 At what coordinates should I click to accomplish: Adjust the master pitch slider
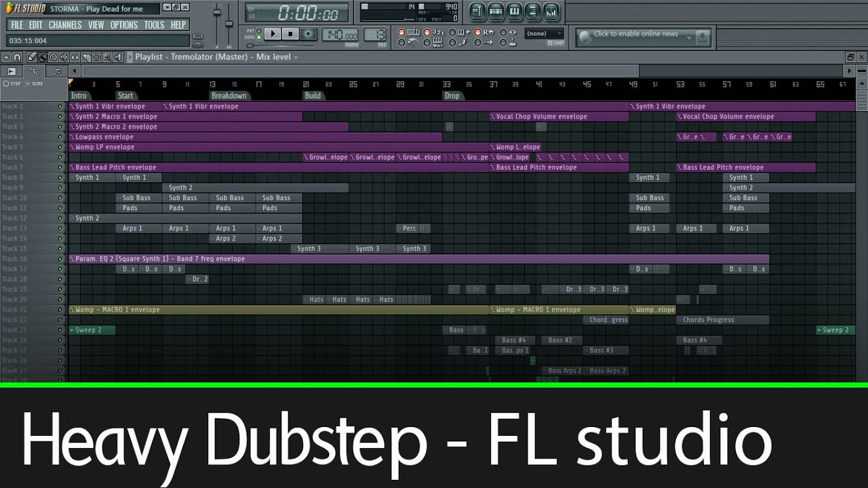(x=229, y=24)
